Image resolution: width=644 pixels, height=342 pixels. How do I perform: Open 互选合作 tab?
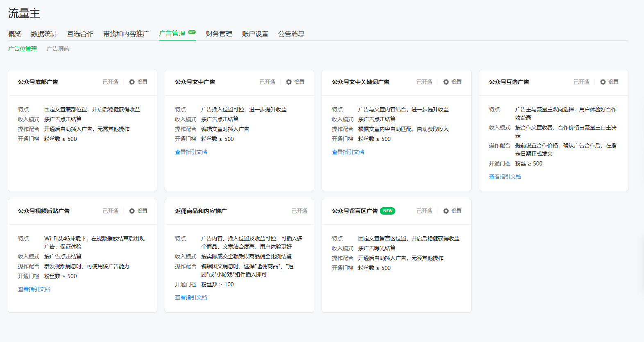[x=80, y=34]
